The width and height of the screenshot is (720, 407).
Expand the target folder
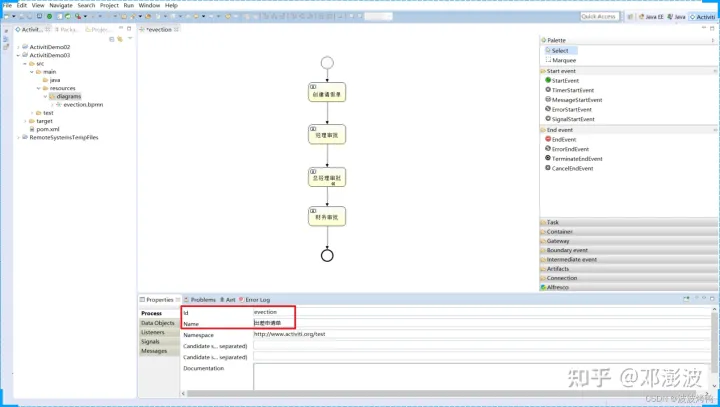point(25,121)
